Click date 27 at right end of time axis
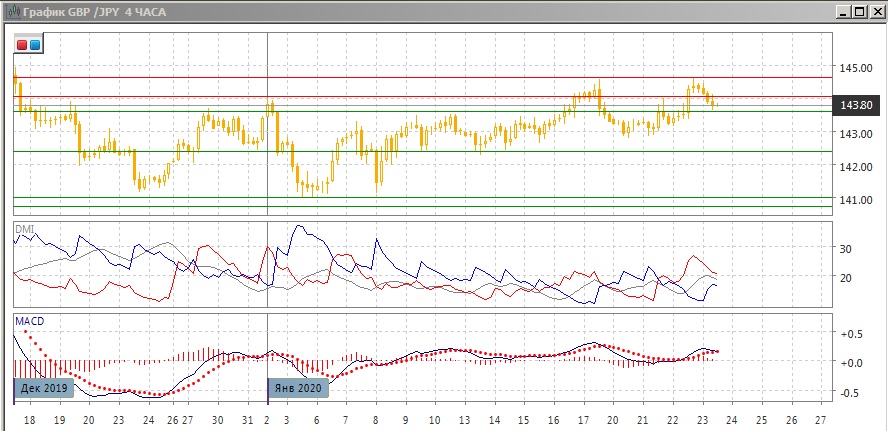Screen dimensions: 888x431 [821, 420]
